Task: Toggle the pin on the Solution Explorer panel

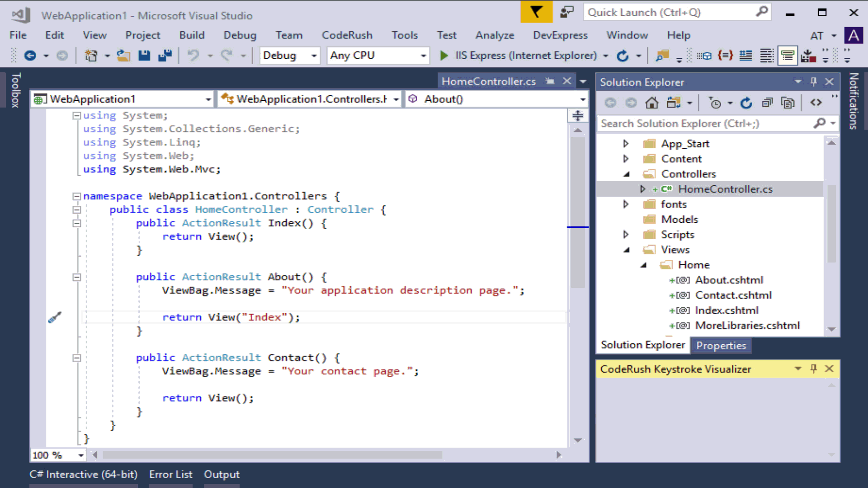Action: [814, 82]
